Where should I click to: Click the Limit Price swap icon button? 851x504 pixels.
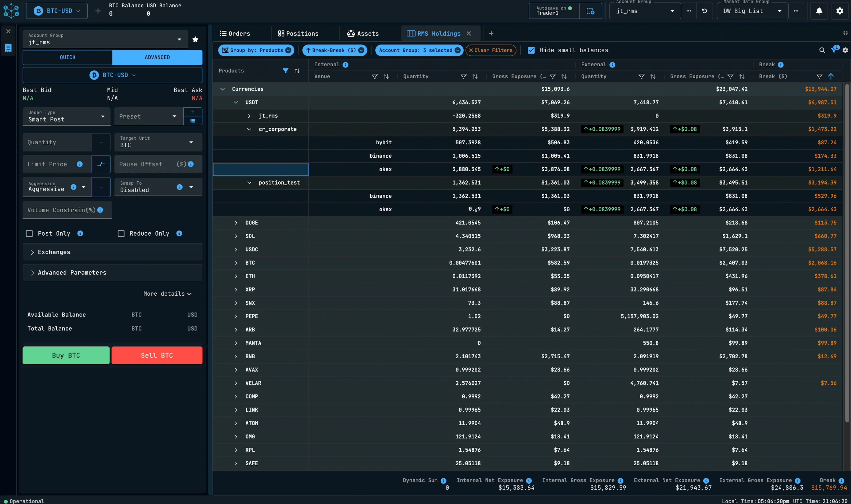pos(101,164)
